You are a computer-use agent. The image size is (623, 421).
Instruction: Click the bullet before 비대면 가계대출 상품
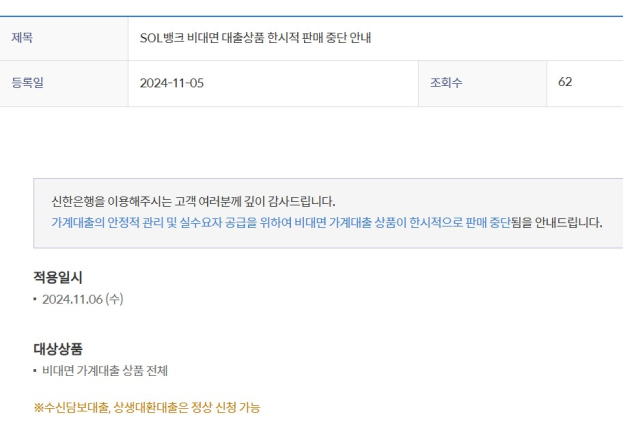(35, 371)
